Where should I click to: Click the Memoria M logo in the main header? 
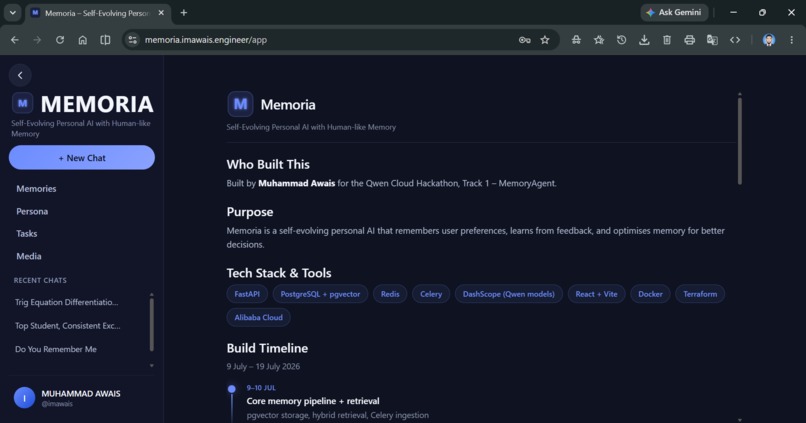pos(240,104)
